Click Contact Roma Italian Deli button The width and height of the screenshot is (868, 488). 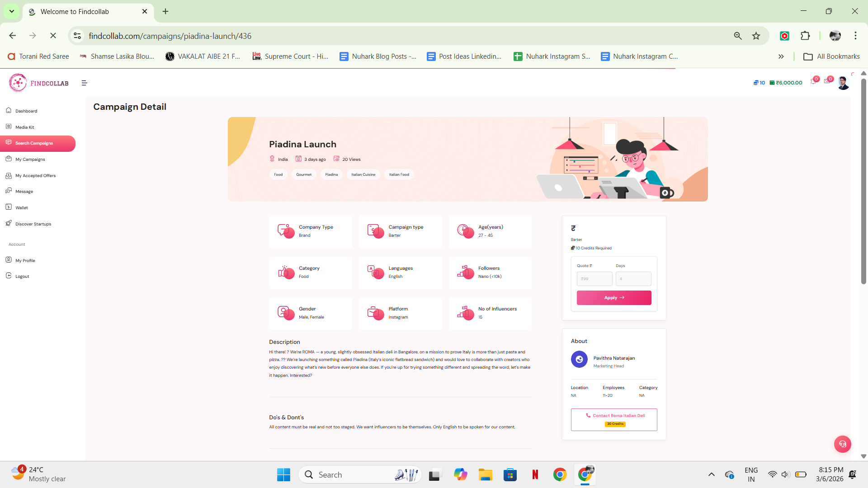point(614,419)
